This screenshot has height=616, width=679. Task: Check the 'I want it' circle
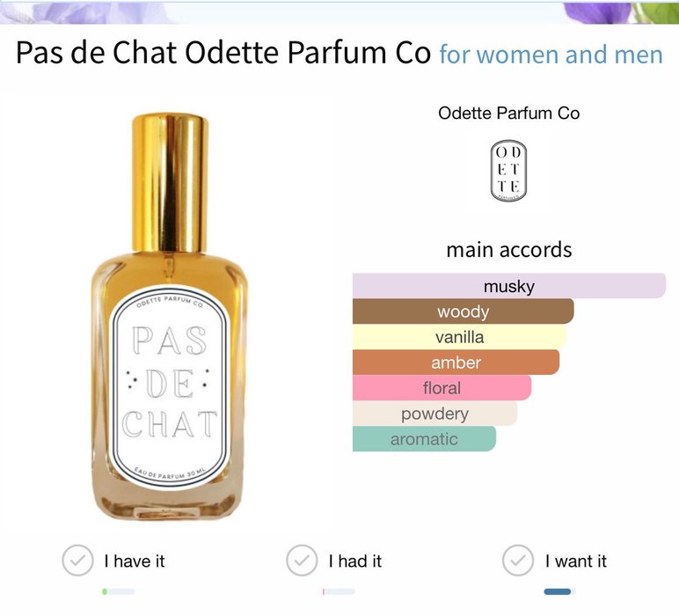tap(518, 560)
